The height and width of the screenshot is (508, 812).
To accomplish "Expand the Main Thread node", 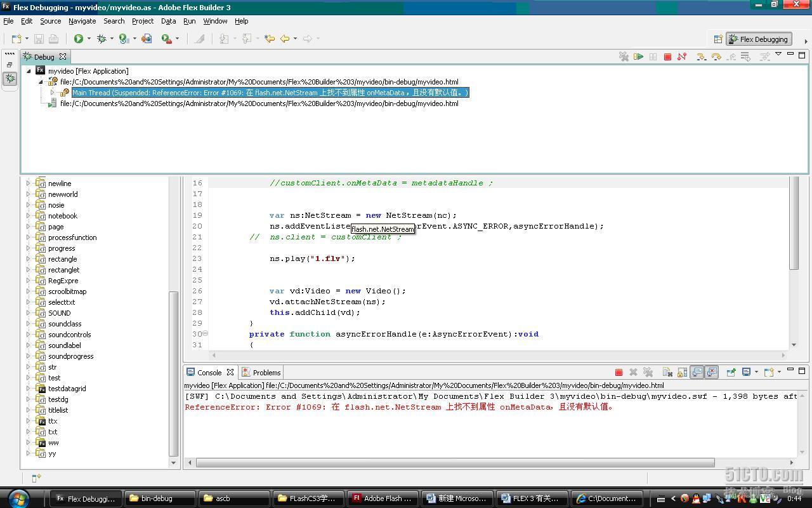I will (x=53, y=93).
